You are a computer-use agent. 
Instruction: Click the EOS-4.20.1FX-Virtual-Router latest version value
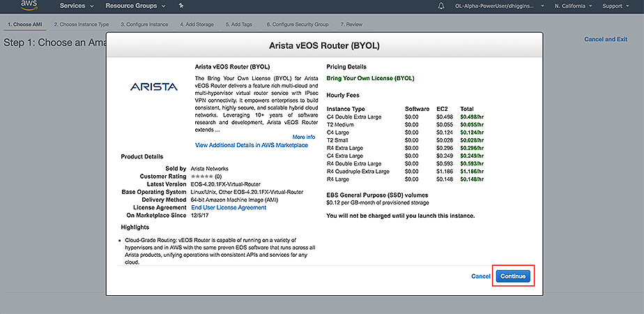click(x=226, y=184)
